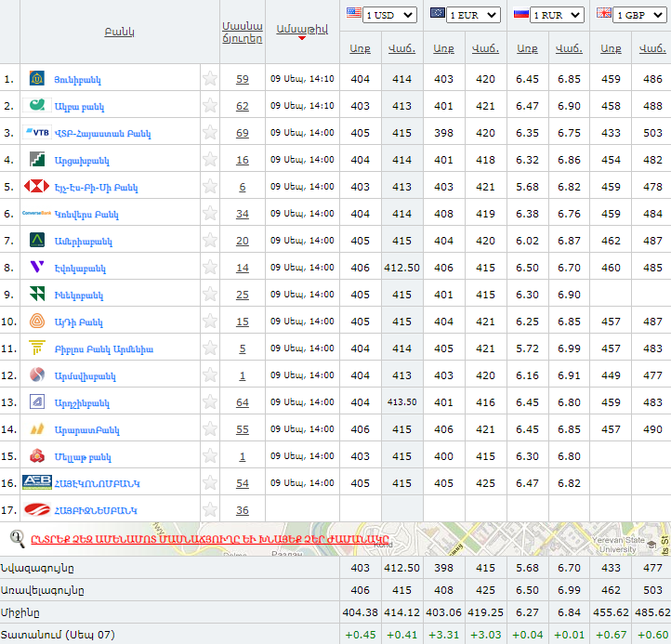The height and width of the screenshot is (644, 671).
Task: Toggle favorite star for row 5 HSBC
Action: tap(210, 186)
